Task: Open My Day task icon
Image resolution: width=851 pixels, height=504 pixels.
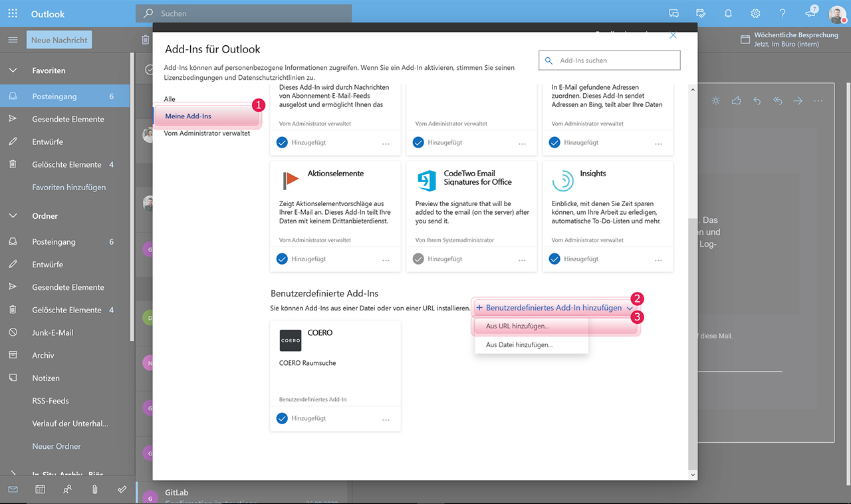Action: click(701, 13)
